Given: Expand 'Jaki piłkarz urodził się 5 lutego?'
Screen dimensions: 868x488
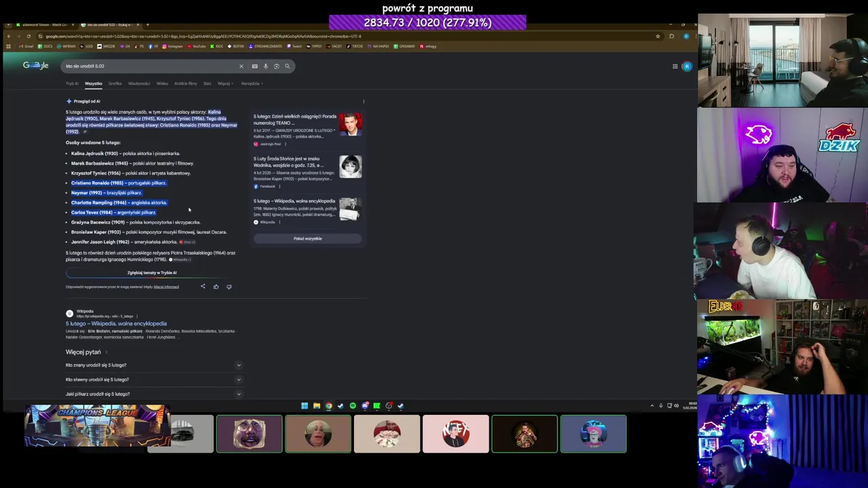Looking at the screenshot, I should click(153, 393).
